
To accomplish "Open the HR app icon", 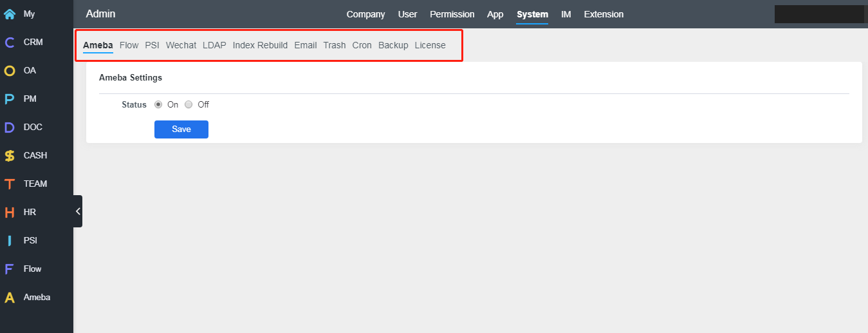I will [x=10, y=213].
